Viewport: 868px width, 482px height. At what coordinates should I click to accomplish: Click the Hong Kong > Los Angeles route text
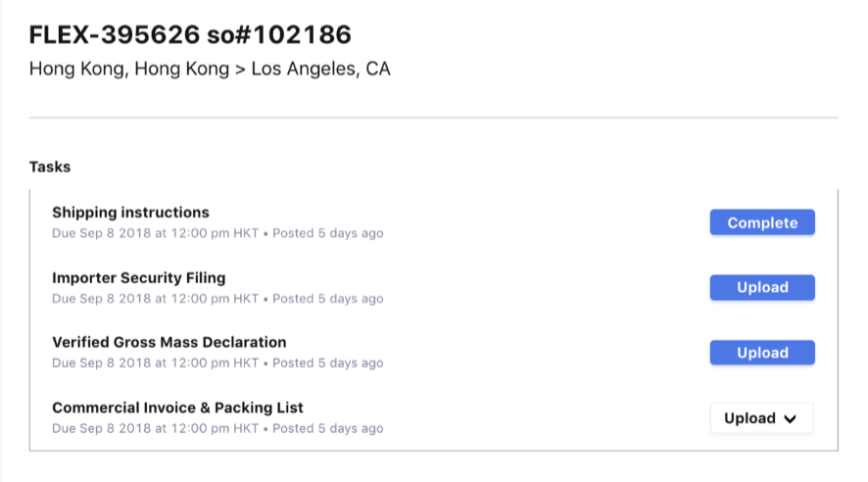[x=210, y=70]
